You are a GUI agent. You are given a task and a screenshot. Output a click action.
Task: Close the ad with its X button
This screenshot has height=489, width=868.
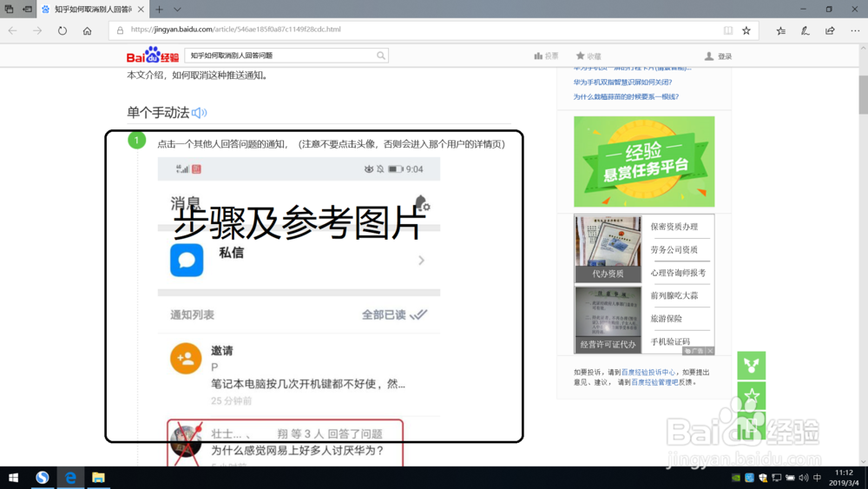tap(710, 351)
